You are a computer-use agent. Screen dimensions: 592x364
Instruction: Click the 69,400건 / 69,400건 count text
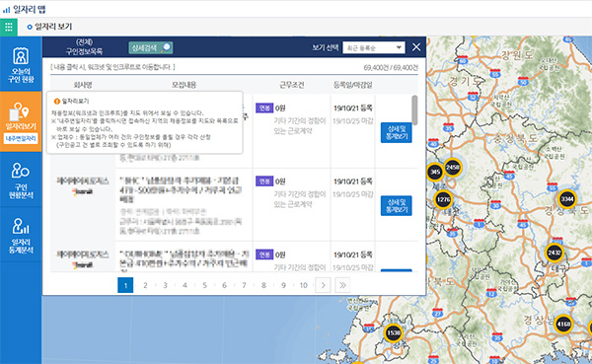pos(391,68)
